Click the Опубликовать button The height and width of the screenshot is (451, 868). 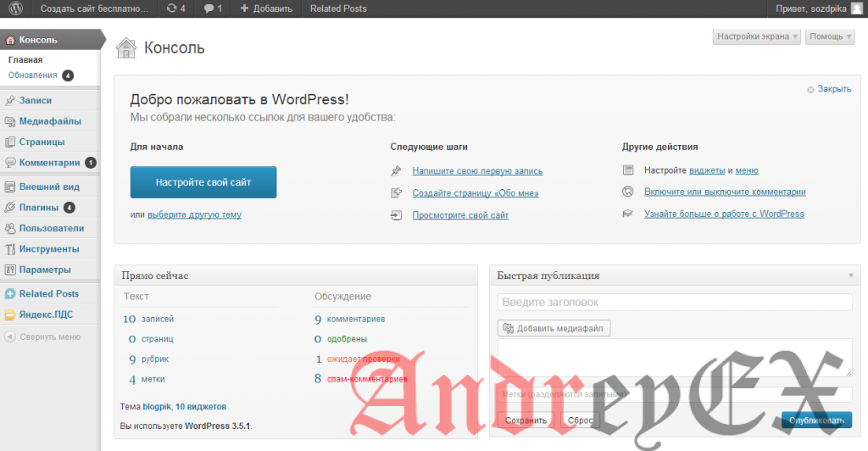[x=816, y=420]
